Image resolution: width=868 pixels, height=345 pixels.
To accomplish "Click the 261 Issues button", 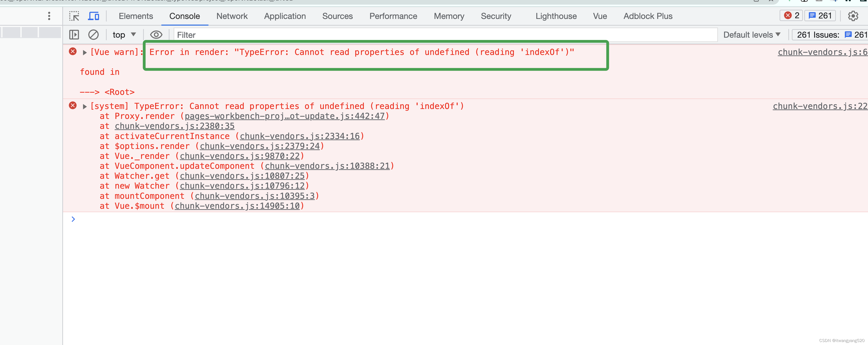I will click(x=830, y=35).
